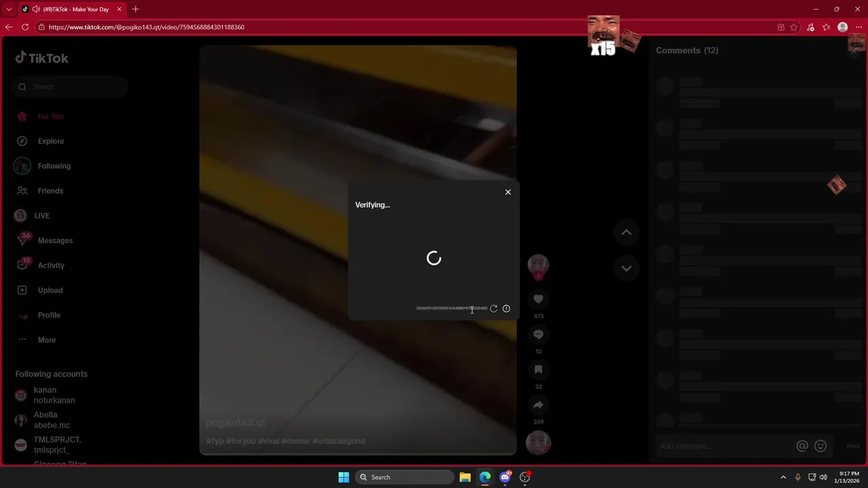
Task: Open the favorites list icon
Action: 826,27
